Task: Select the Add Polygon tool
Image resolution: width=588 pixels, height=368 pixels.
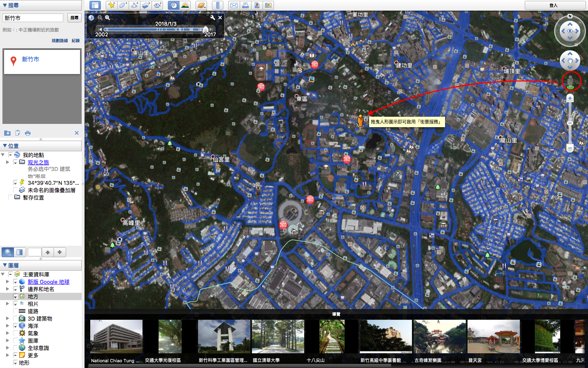Action: coord(123,5)
